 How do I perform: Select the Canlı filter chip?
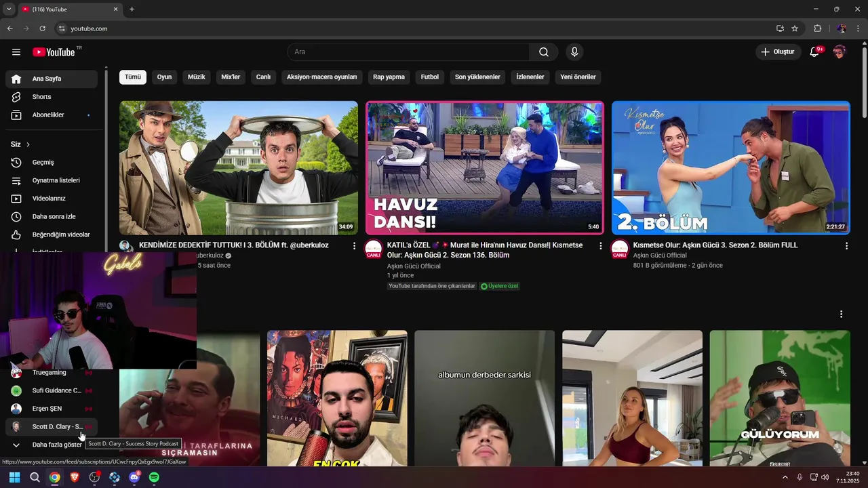[x=263, y=77]
